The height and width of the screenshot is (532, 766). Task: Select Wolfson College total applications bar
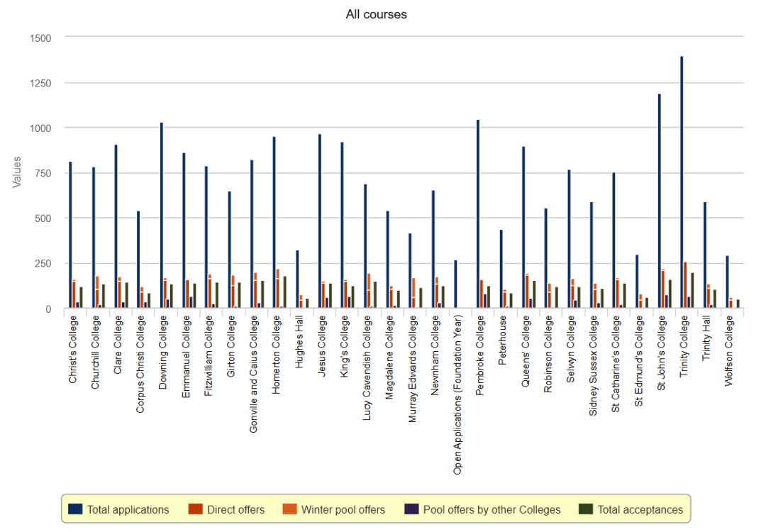click(727, 282)
